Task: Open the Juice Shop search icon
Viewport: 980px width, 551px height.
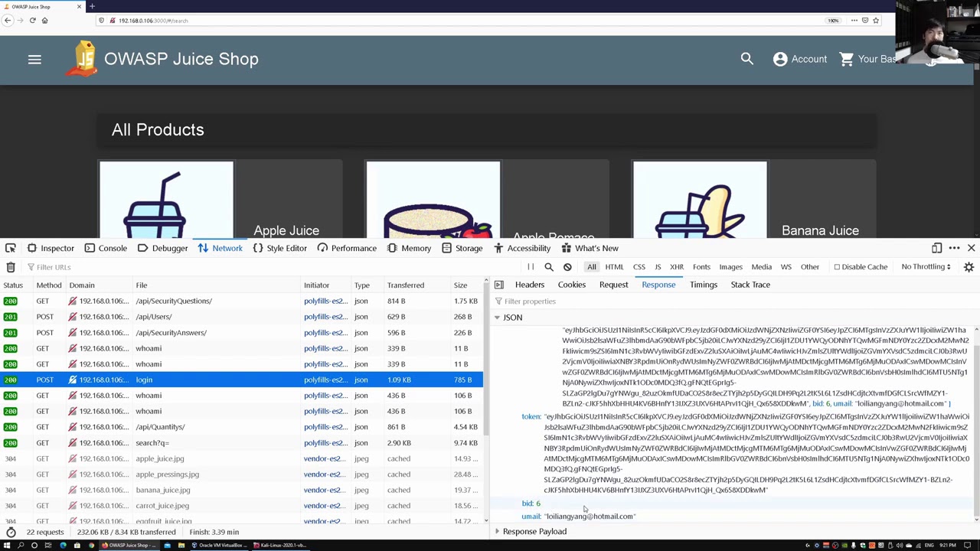Action: [x=746, y=59]
